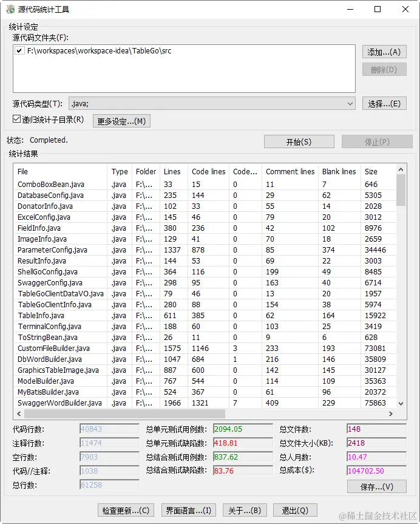Click the 停止(P) button

click(377, 141)
